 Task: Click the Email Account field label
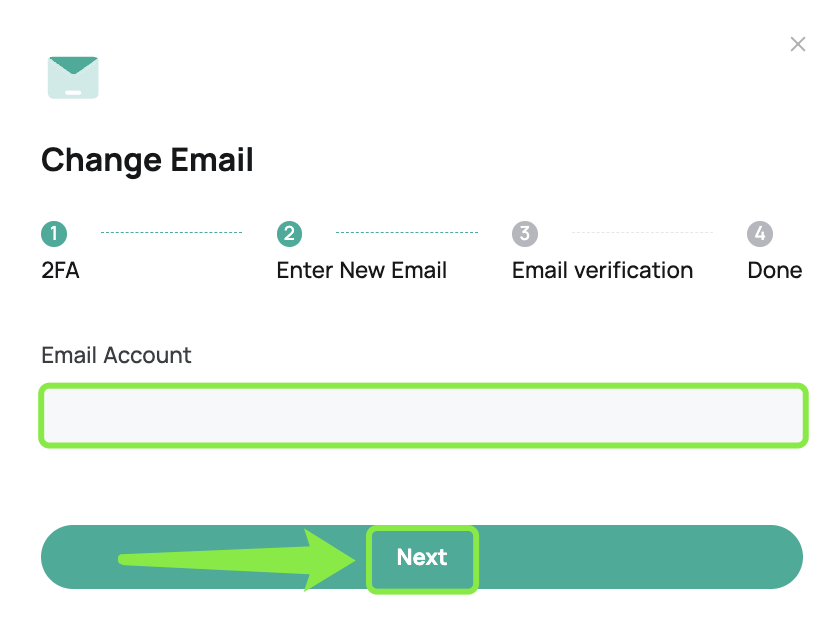click(116, 355)
